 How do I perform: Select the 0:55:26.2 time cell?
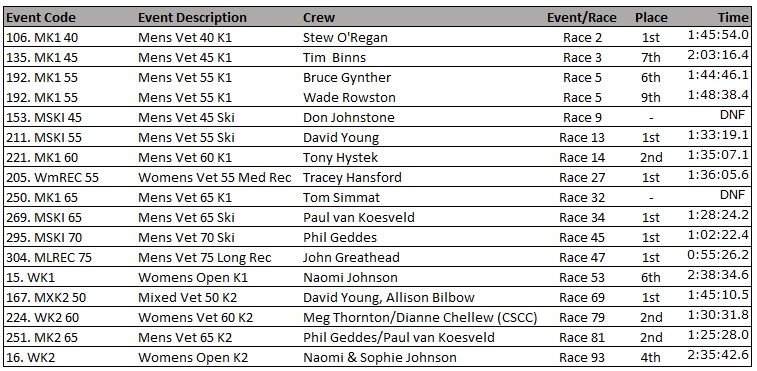(718, 255)
